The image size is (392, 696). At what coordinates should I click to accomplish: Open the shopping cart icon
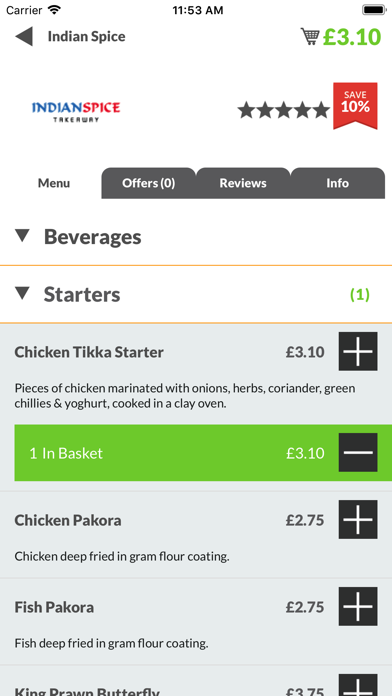coord(310,36)
